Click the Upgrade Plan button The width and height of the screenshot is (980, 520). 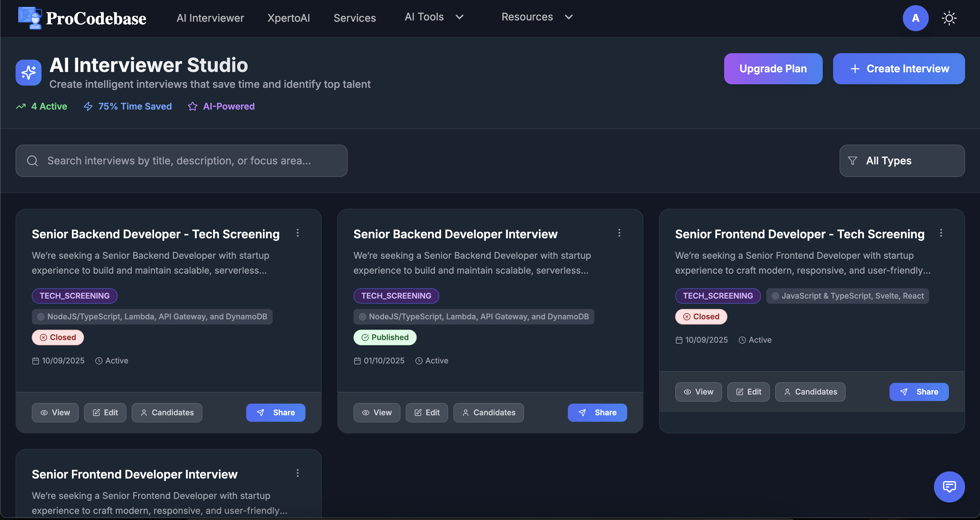click(773, 68)
